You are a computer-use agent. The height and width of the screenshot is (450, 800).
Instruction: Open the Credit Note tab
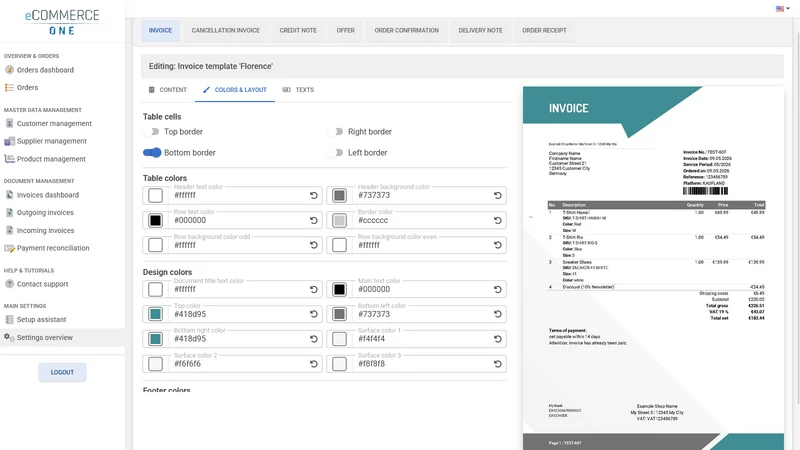pos(298,31)
